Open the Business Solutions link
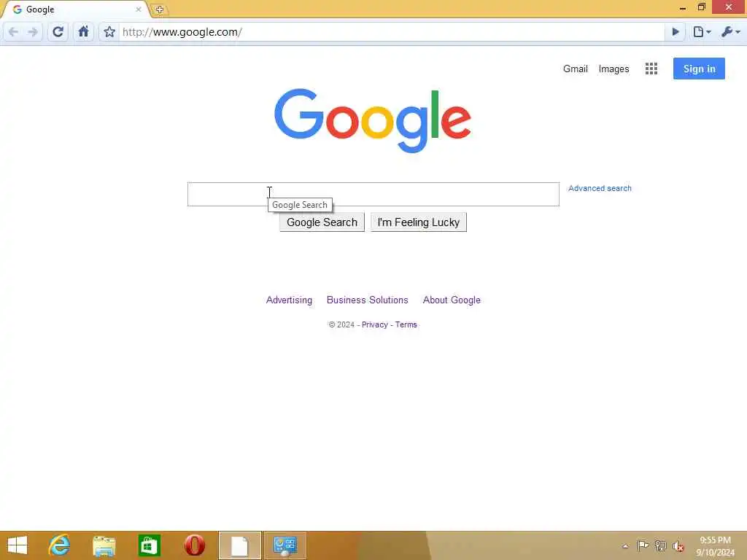747x560 pixels. pos(368,300)
